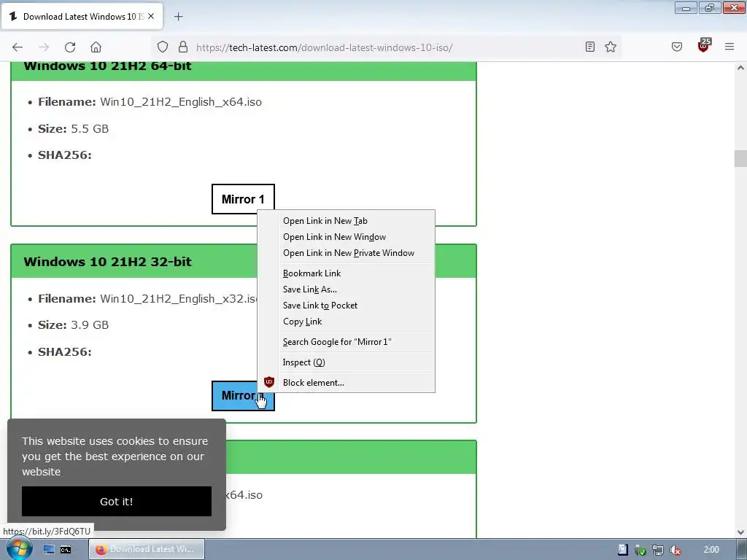The height and width of the screenshot is (560, 747).
Task: Click Mirror 1 button under 64-bit section
Action: point(243,199)
